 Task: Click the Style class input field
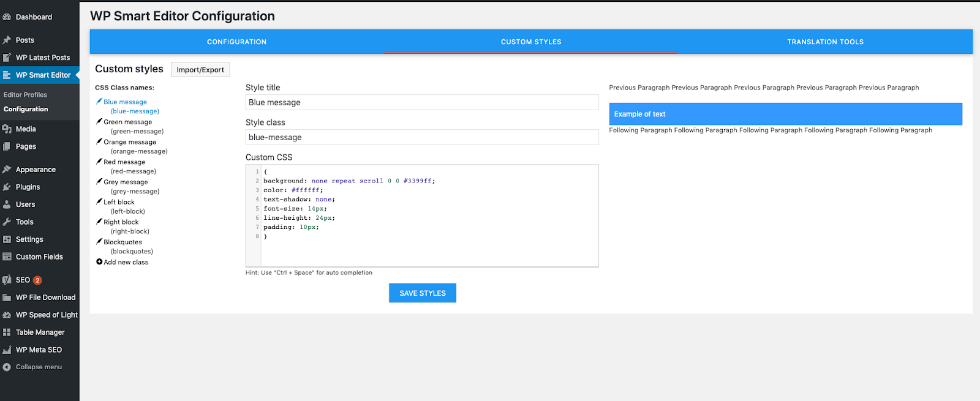point(422,137)
